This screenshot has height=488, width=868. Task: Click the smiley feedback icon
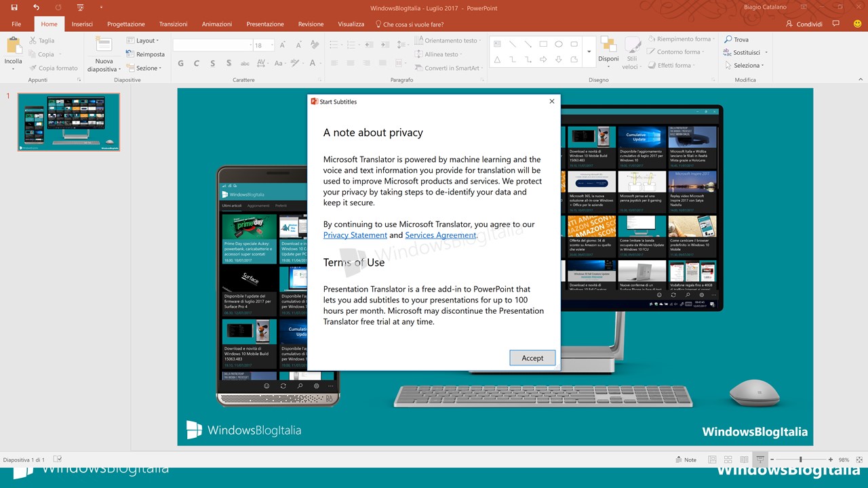[x=857, y=24]
